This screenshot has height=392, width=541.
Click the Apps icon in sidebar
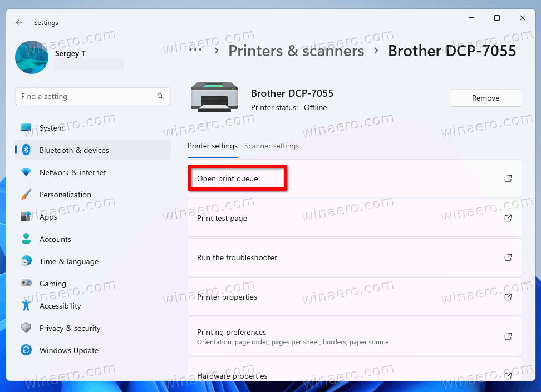(x=26, y=216)
